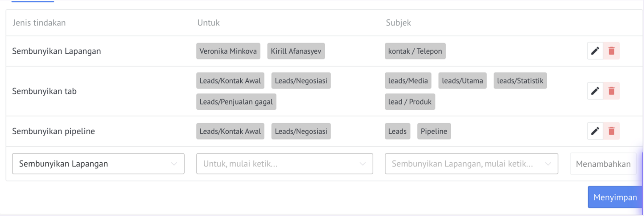Edit the Sembunyikan Lapangan rule with pencil icon
Viewport: 644px width, 216px height.
pyautogui.click(x=595, y=51)
